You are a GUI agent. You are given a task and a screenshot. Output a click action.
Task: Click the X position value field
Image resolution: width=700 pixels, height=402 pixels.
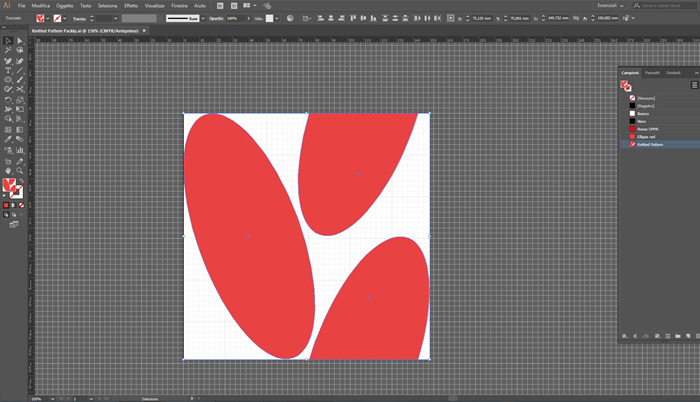[482, 18]
